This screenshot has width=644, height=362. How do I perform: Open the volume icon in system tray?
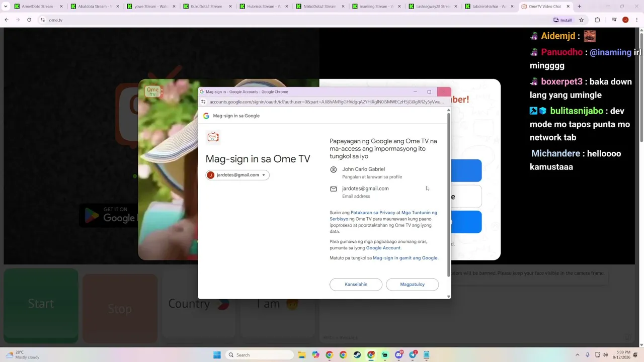[x=605, y=355]
